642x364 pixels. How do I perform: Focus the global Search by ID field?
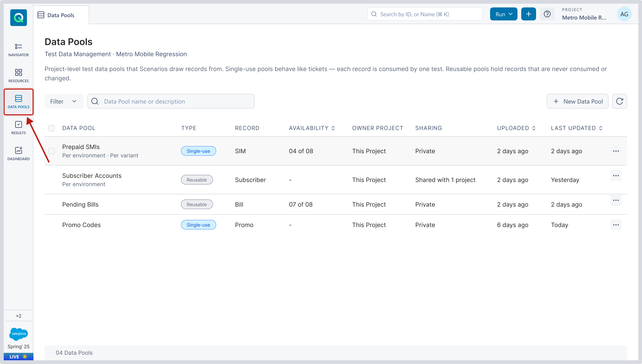click(425, 14)
